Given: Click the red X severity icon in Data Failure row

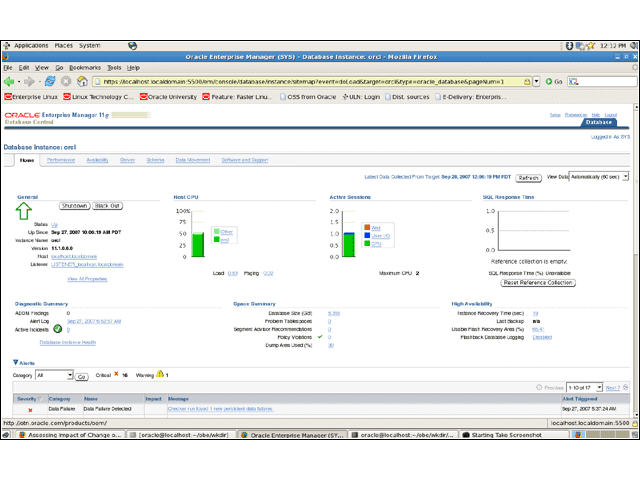Looking at the screenshot, I should click(x=30, y=410).
